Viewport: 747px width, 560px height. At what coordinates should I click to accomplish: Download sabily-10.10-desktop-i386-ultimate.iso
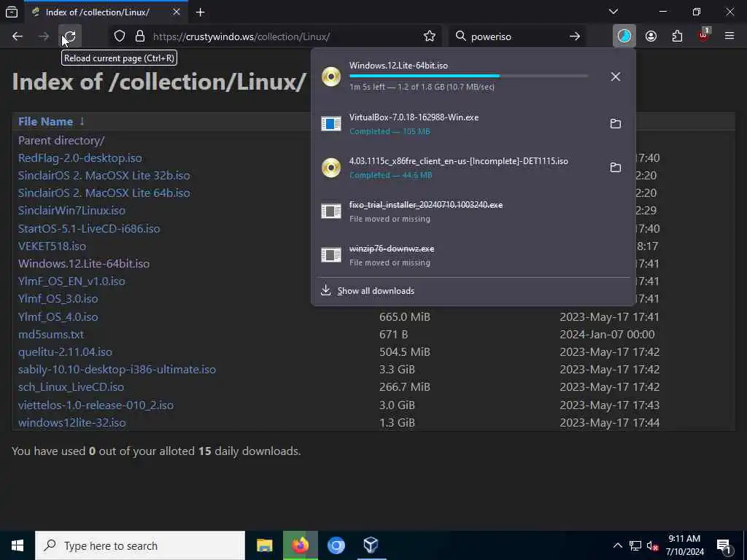coord(117,370)
